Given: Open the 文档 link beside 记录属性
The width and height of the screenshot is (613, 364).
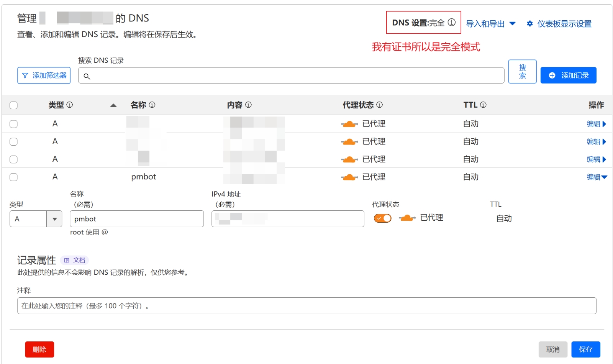Looking at the screenshot, I should pyautogui.click(x=75, y=260).
